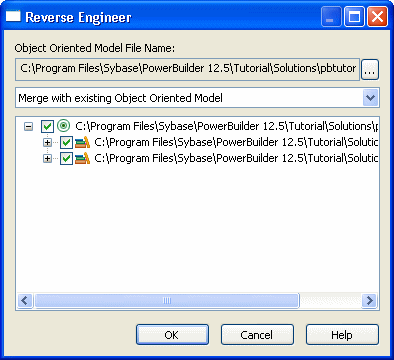Click the Object Oriented Model File Name label
This screenshot has height=360, width=394.
tap(95, 48)
